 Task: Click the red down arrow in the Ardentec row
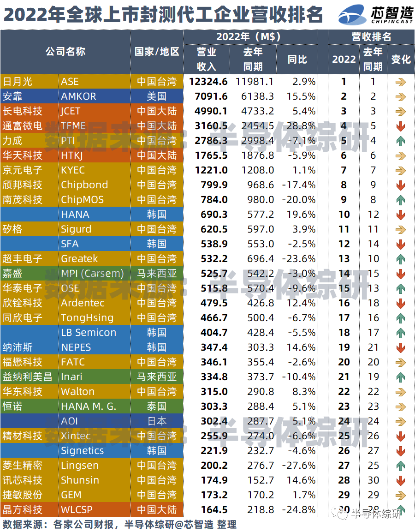pyautogui.click(x=400, y=303)
